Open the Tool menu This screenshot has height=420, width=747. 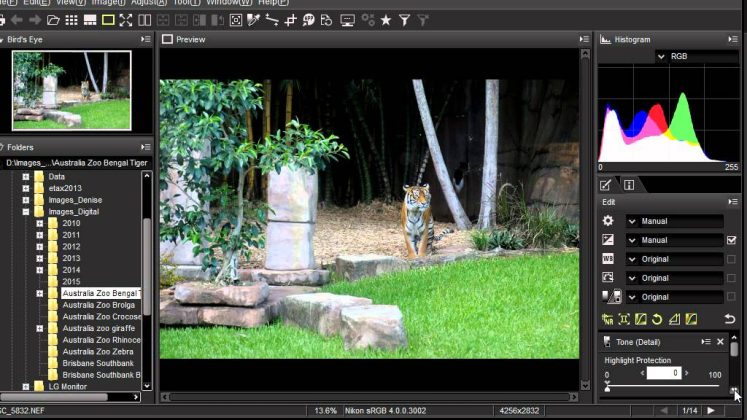(186, 2)
